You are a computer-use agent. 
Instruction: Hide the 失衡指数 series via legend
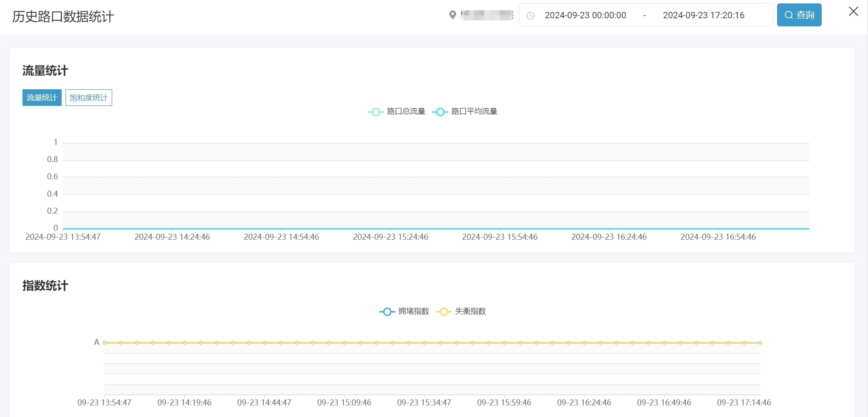point(461,312)
